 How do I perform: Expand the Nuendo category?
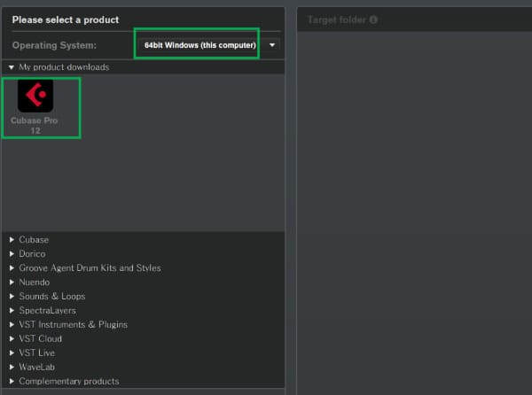(12, 283)
